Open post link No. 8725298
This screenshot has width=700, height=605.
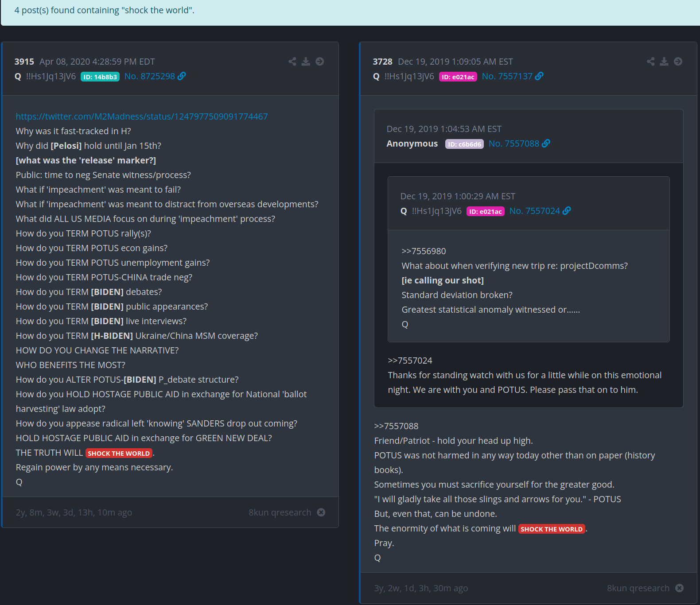click(x=150, y=76)
